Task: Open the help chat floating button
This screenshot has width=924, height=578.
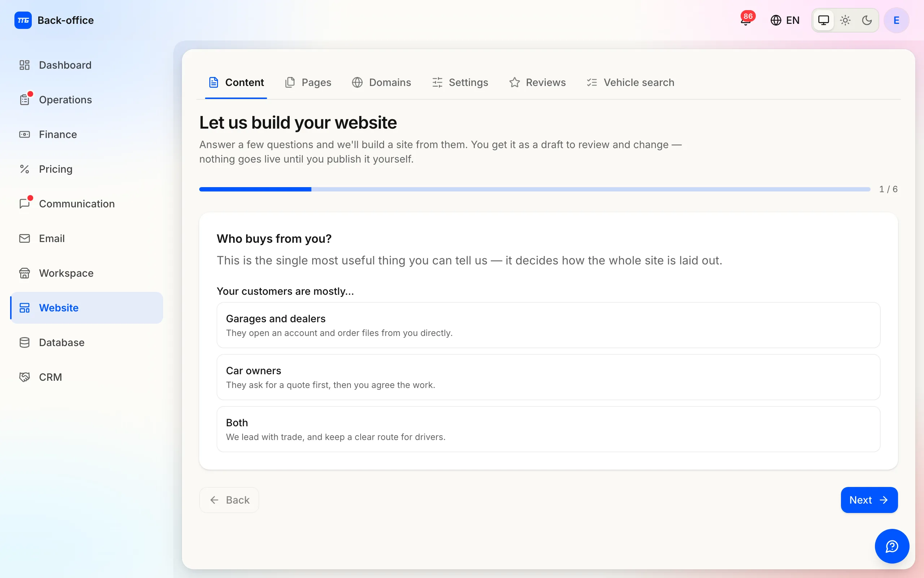Action: point(892,546)
